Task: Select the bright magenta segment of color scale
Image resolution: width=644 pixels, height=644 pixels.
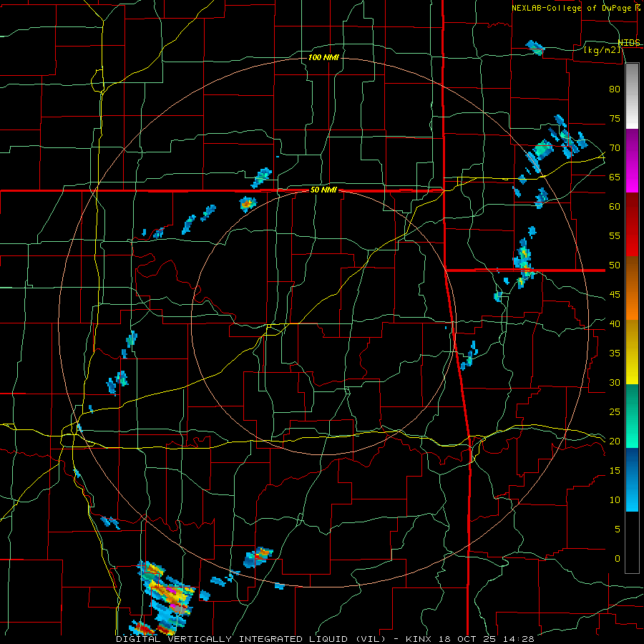Action: [x=632, y=178]
